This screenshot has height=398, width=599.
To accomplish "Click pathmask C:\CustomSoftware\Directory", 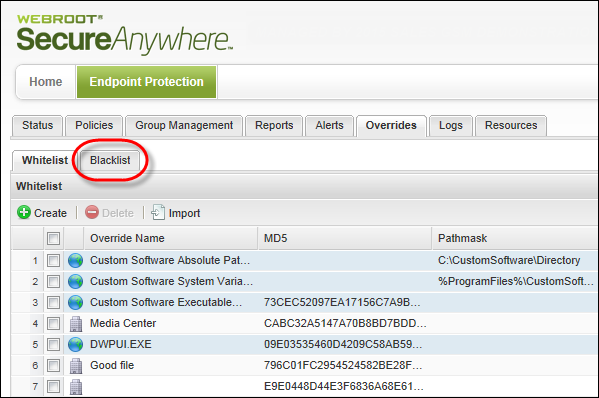I will tap(509, 260).
